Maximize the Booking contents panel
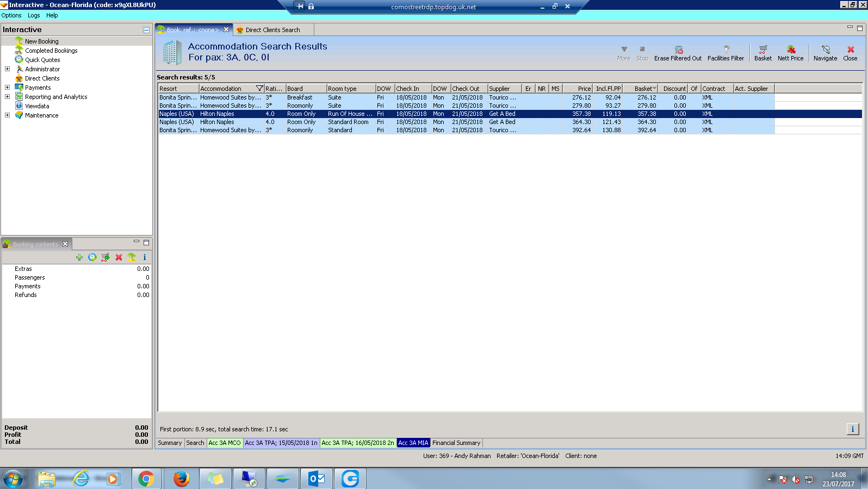This screenshot has height=489, width=868. coord(146,243)
